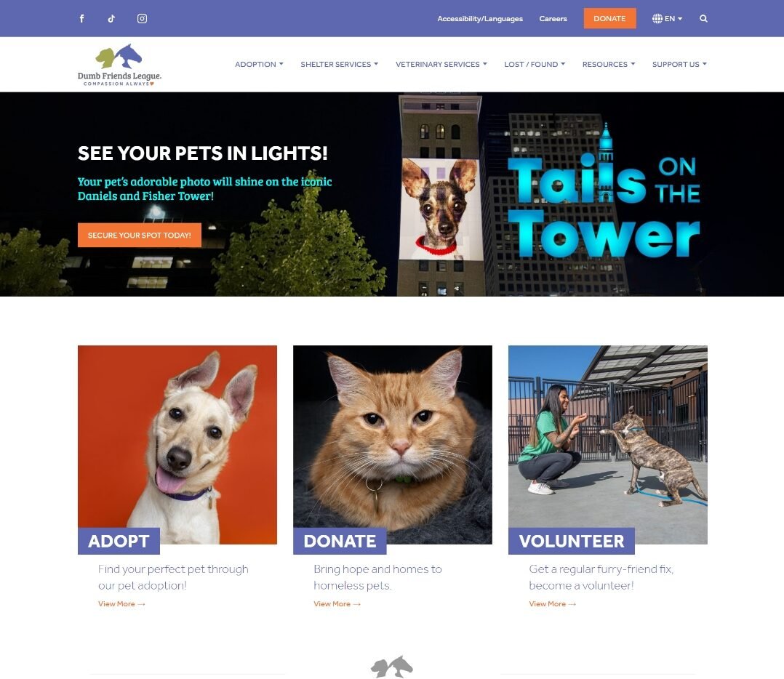Open the Instagram social icon
Screen dimensions: 784x679
[142, 18]
